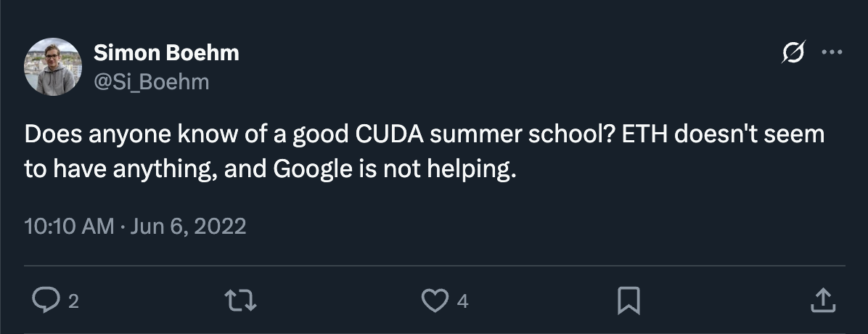Open the three-dot more options menu
This screenshot has height=334, width=868.
[832, 52]
